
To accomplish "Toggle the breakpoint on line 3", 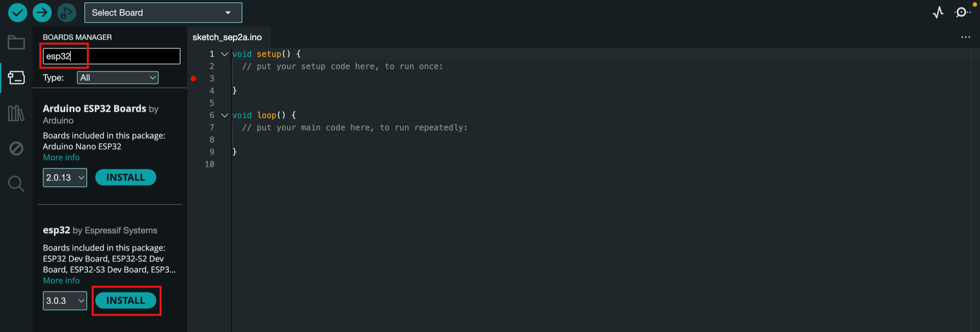I will [193, 79].
